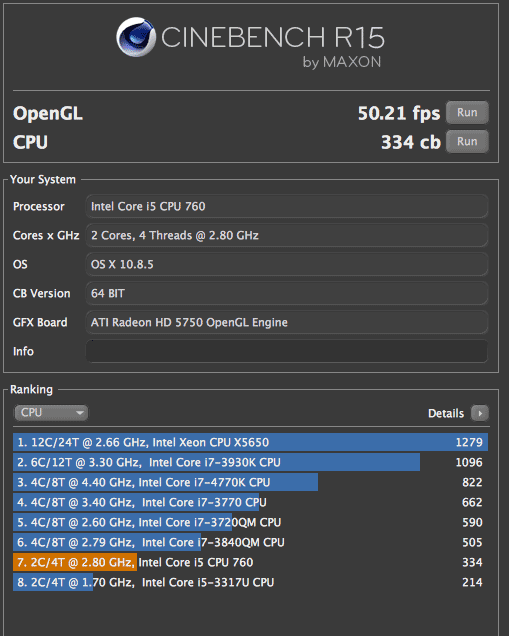Click the Details arrow icon button
Screen dimensions: 509x636
tap(480, 413)
